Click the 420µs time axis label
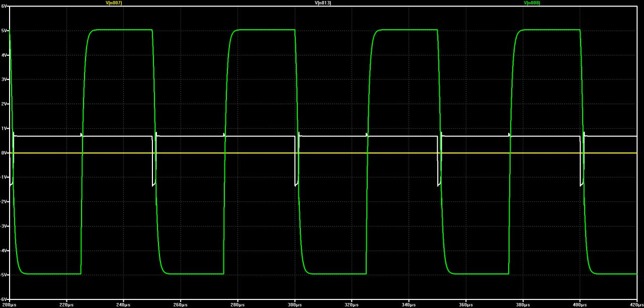644x308 pixels. 636,305
